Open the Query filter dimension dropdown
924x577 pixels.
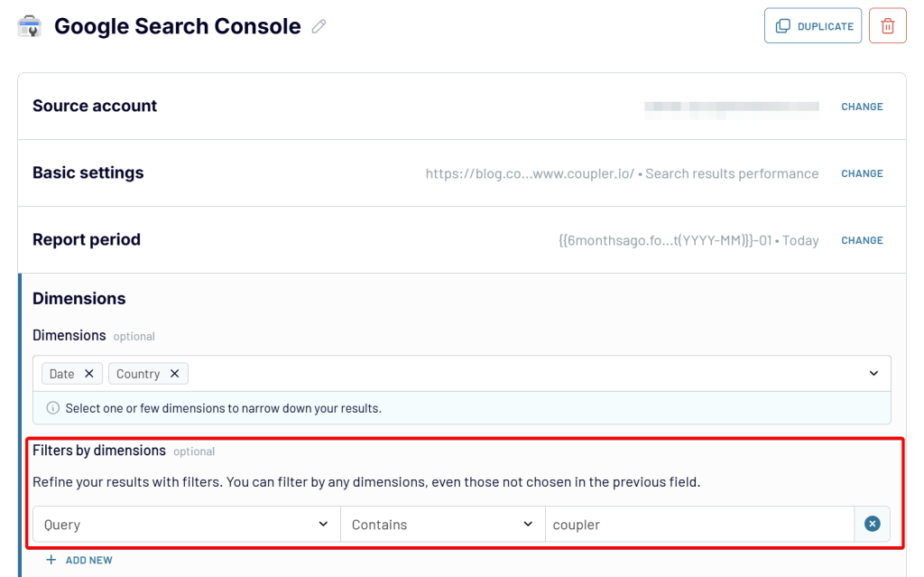click(186, 524)
